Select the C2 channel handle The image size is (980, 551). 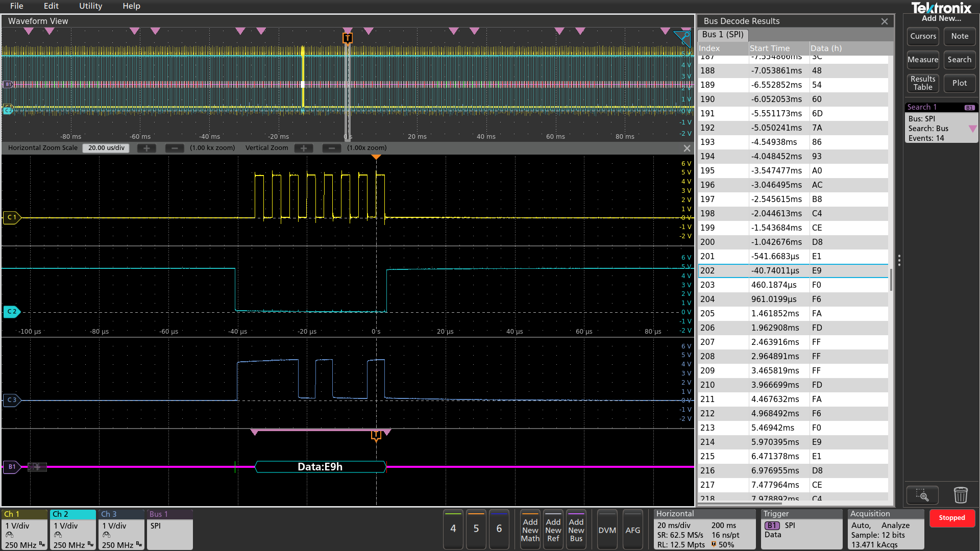point(11,311)
